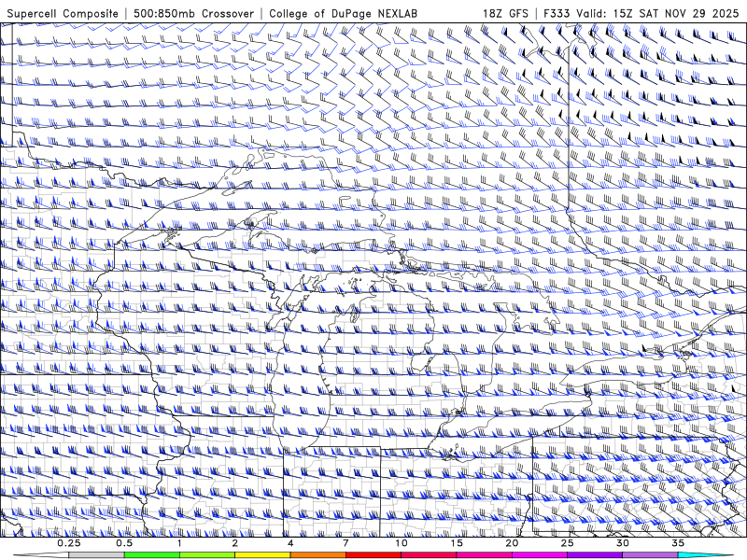Click the legend value 2
The image size is (747, 560).
(x=235, y=543)
